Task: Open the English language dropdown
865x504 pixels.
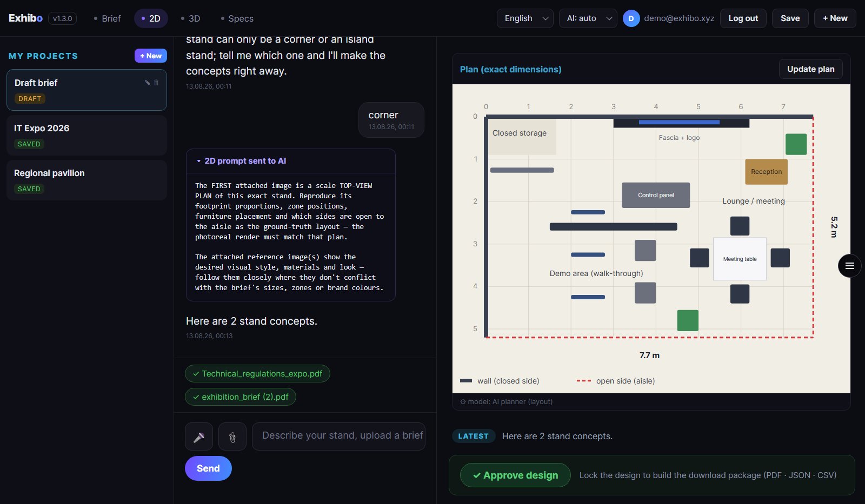Action: pos(525,18)
